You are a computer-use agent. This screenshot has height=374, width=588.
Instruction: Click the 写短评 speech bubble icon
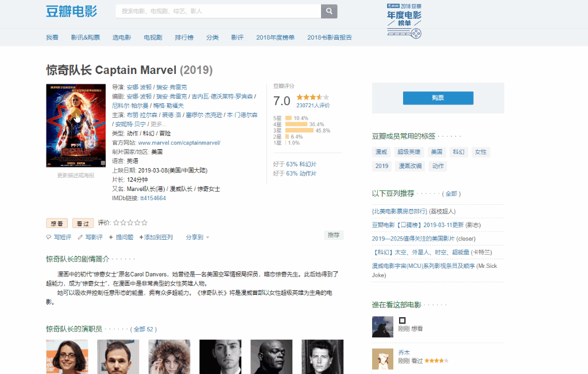point(49,237)
